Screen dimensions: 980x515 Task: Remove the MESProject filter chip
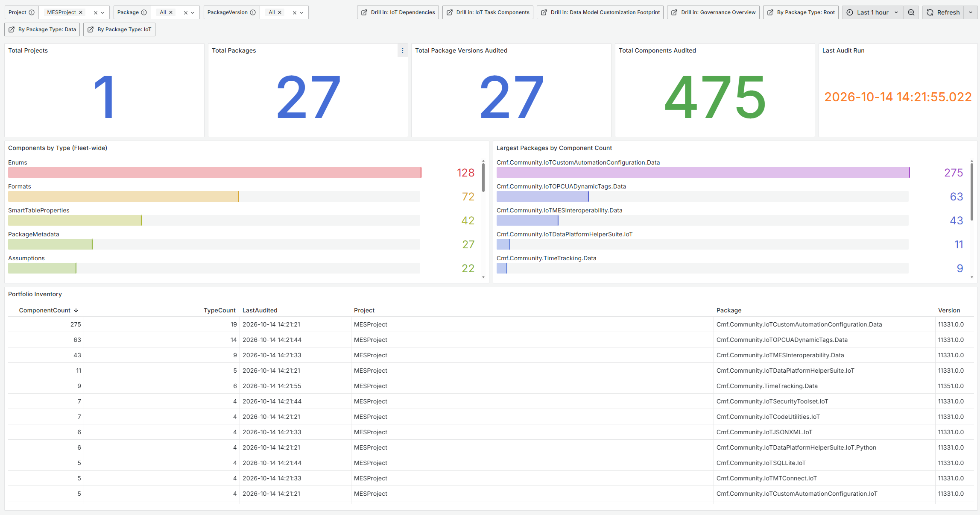click(x=81, y=12)
